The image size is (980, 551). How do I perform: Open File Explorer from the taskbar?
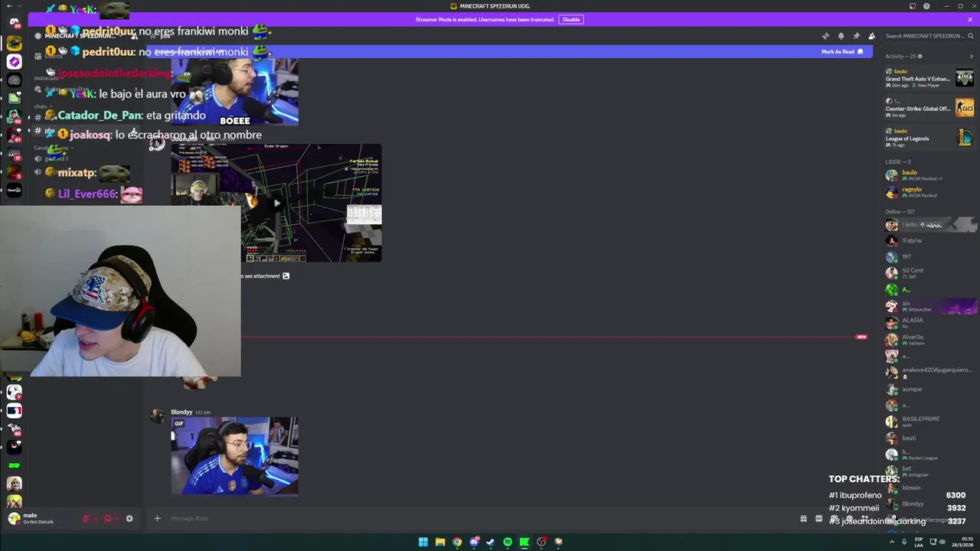pos(439,542)
